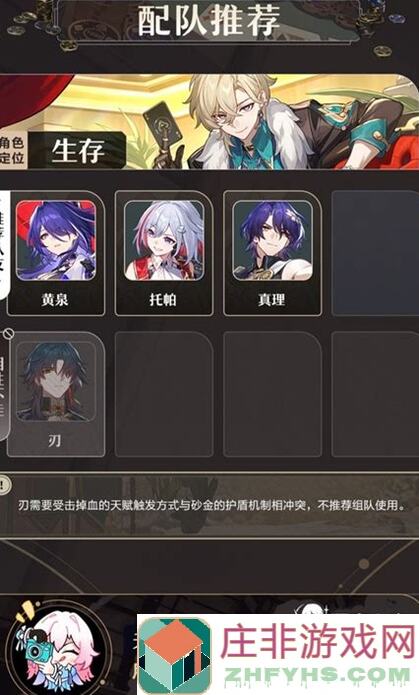Click the 庄非游戏网 site name text
419x695 pixels.
pos(317,642)
